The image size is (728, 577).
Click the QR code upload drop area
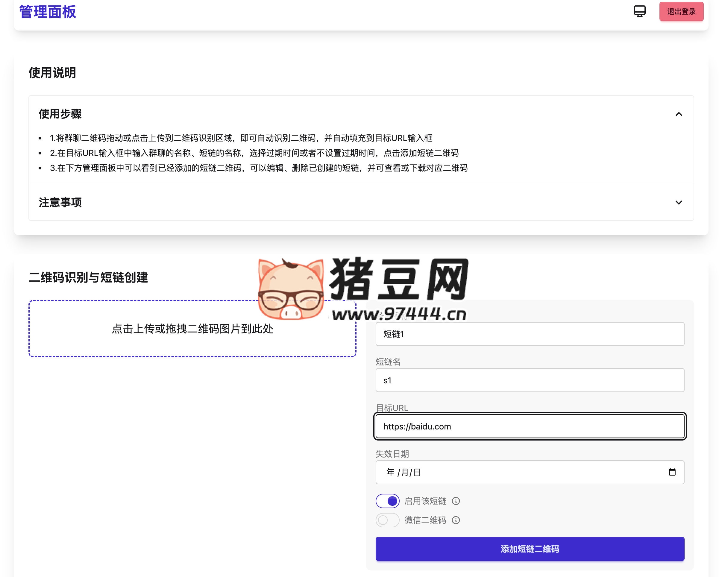192,329
